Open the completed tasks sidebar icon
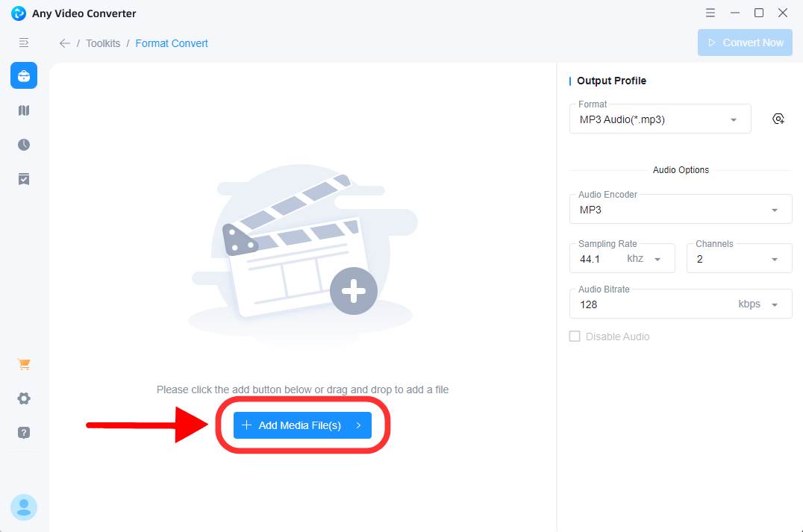The width and height of the screenshot is (803, 532). (x=24, y=179)
